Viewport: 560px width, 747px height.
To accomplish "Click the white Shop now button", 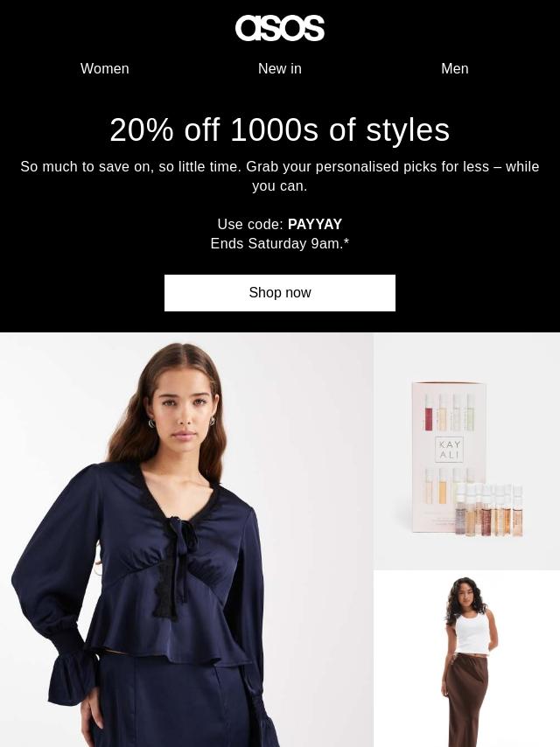I will (x=280, y=292).
